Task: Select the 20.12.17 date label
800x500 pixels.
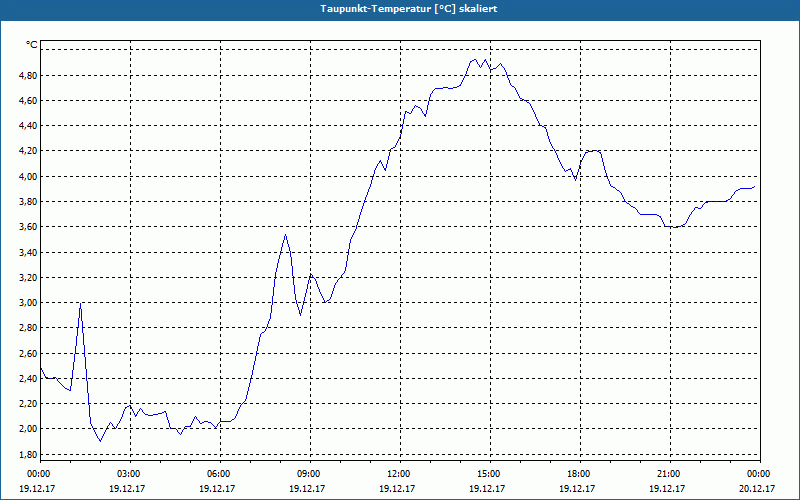Action: click(x=757, y=488)
